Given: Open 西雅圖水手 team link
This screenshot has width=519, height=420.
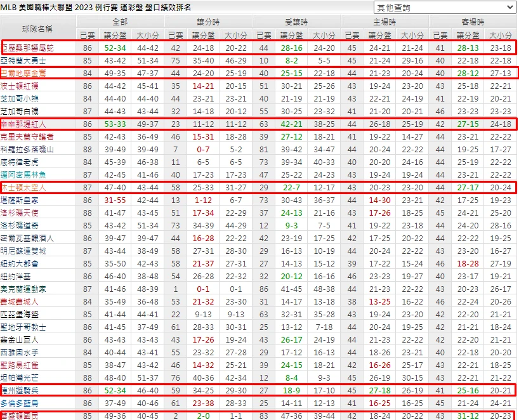Looking at the screenshot, I should (19, 353).
